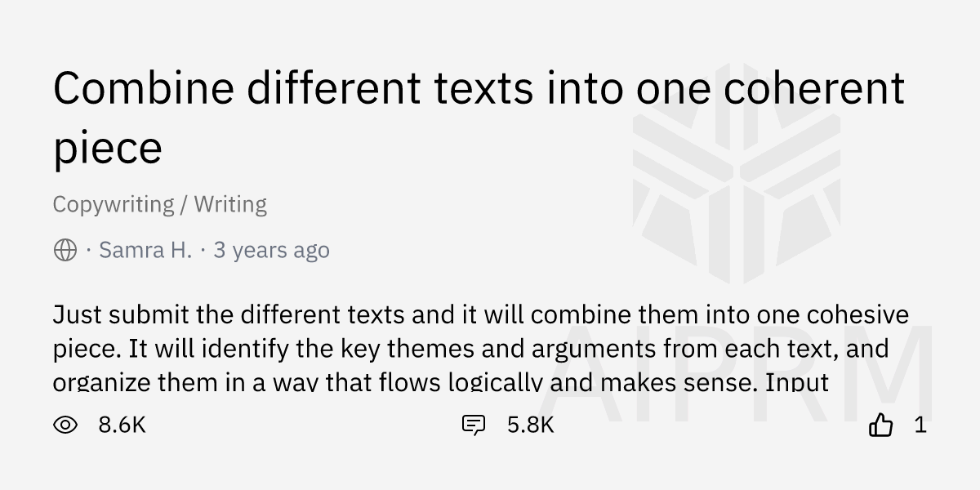This screenshot has width=980, height=490.
Task: Select the Copywriting / Writing breadcrumb
Action: tap(160, 204)
